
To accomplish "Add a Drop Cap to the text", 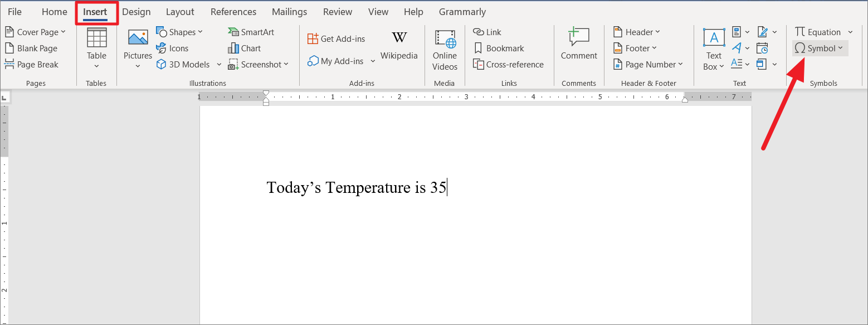I will tap(735, 64).
